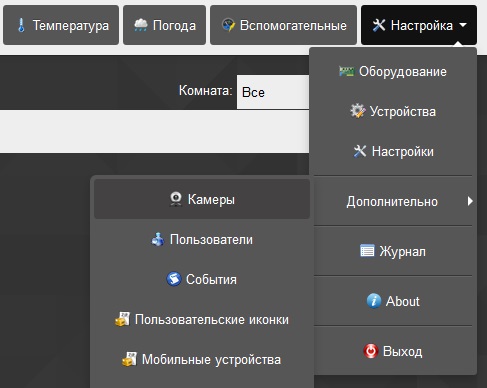
Task: Click the list icon beside Журнал
Action: [x=367, y=251]
